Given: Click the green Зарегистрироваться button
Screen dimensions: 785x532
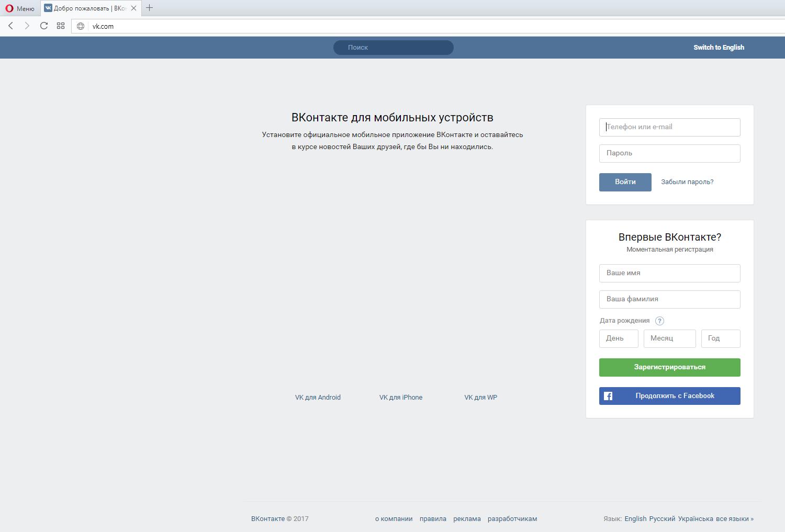Looking at the screenshot, I should (669, 367).
